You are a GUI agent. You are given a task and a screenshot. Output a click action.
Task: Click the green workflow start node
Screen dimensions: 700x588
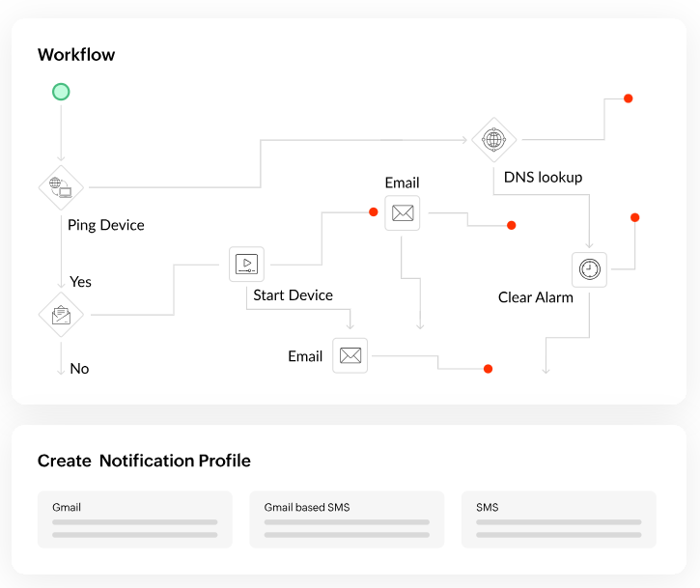[x=61, y=92]
